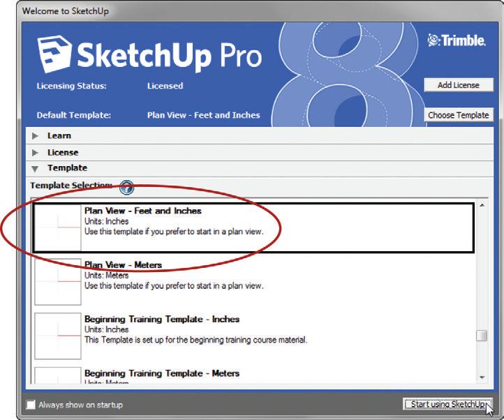The width and height of the screenshot is (504, 420).
Task: Select Plan View - Meters template
Action: [x=253, y=281]
